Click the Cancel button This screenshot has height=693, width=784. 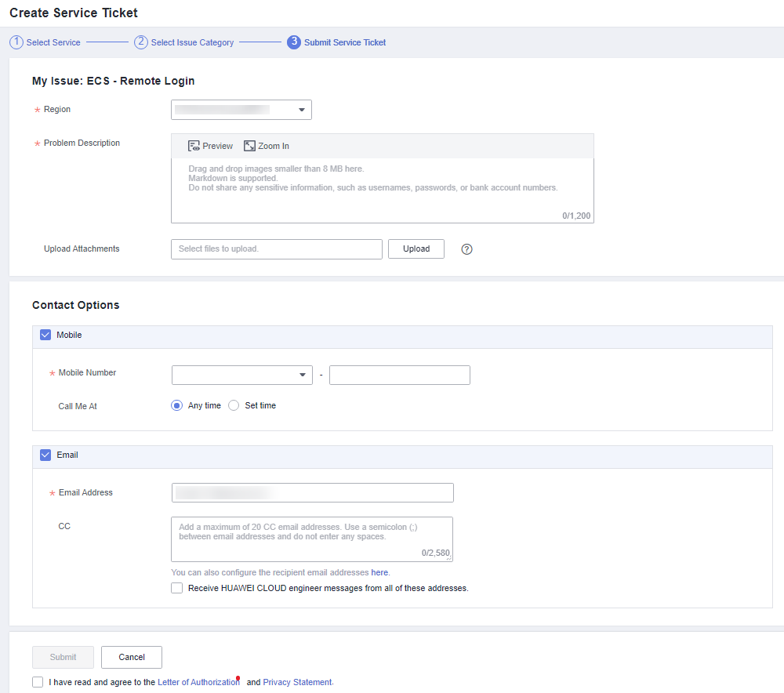(132, 657)
